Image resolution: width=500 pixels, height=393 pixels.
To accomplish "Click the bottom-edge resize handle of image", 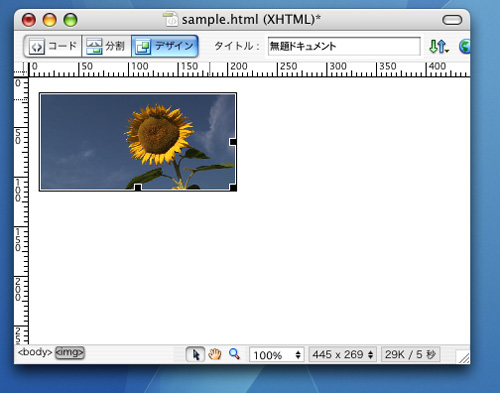I will pyautogui.click(x=138, y=187).
